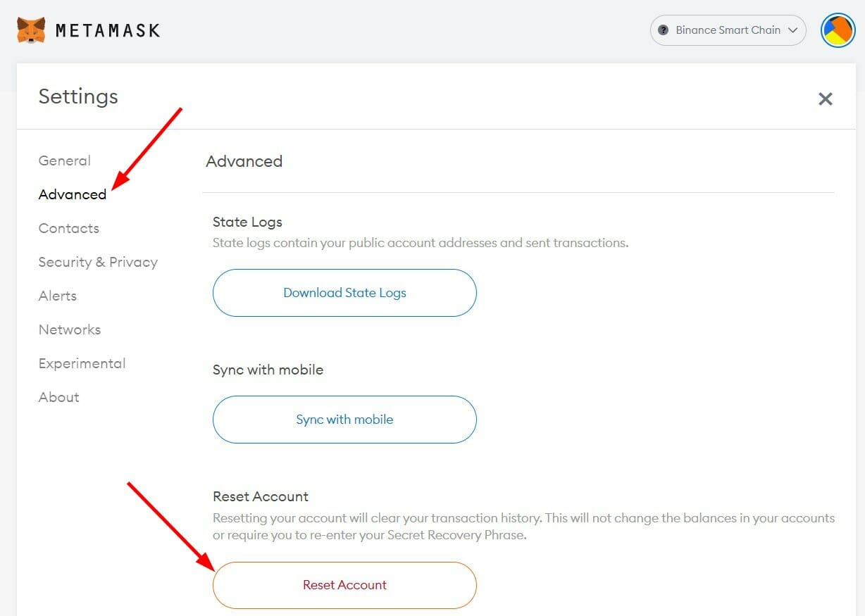865x616 pixels.
Task: Open the About tab
Action: pyautogui.click(x=59, y=397)
